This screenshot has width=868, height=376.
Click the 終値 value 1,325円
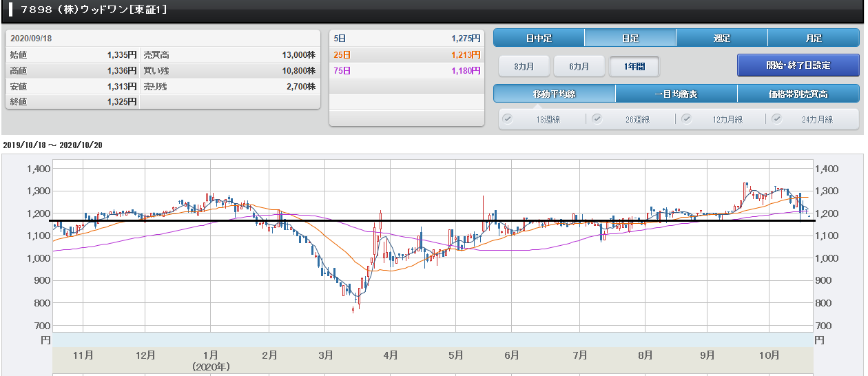pos(122,102)
